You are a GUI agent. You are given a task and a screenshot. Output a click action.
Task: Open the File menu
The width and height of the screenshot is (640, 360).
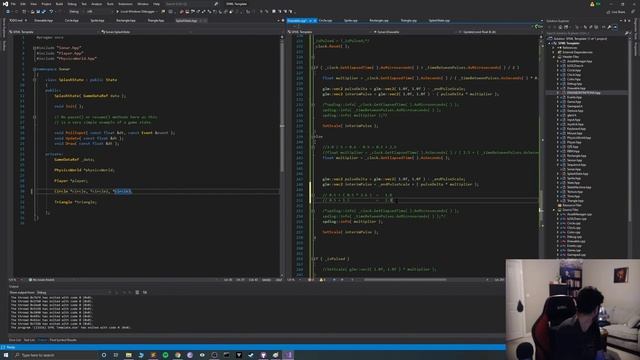tap(13, 4)
